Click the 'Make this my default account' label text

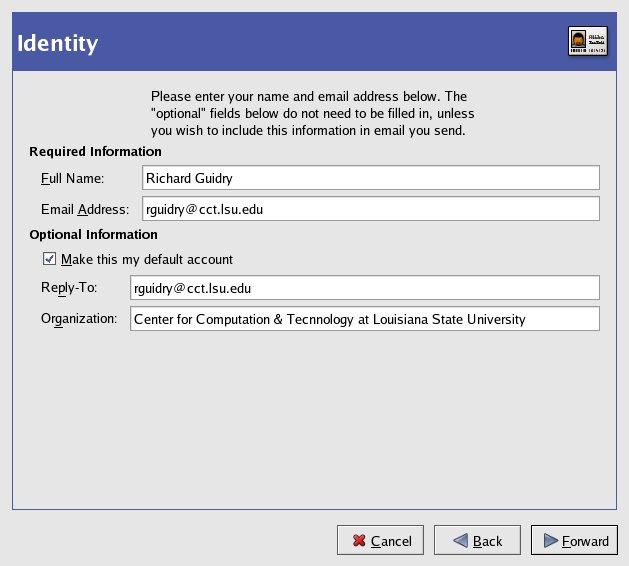point(146,259)
